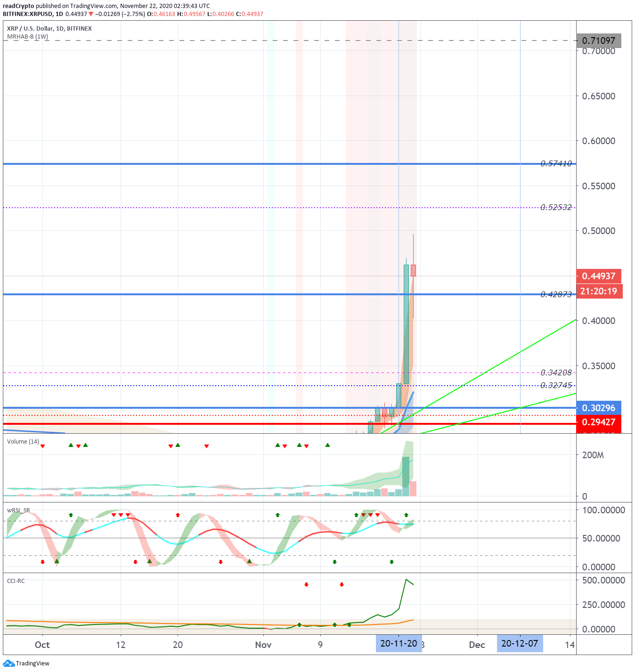
Task: Click the CCI-RC indicator label
Action: pos(16,581)
